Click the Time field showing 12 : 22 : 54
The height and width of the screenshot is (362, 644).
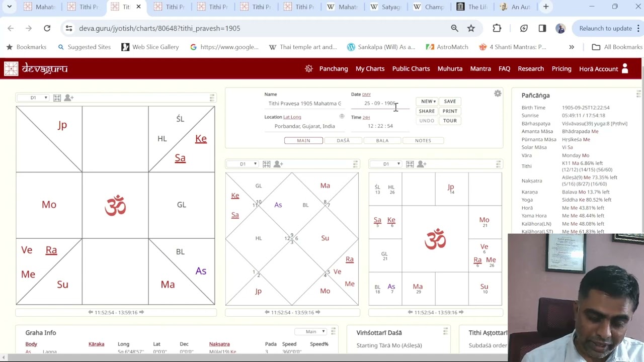coord(380,126)
